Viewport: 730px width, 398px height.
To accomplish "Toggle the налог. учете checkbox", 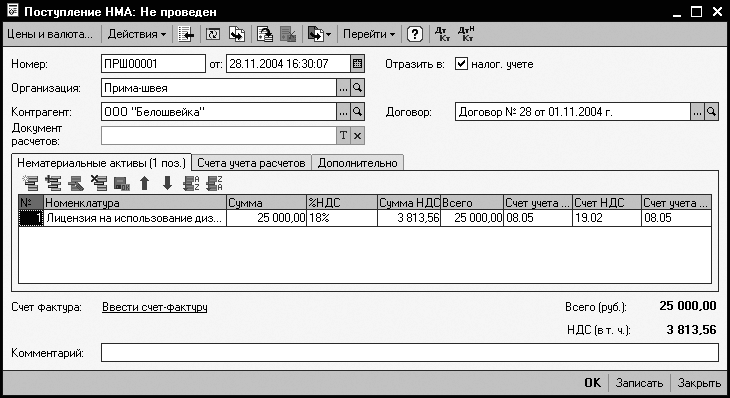I will pos(460,64).
